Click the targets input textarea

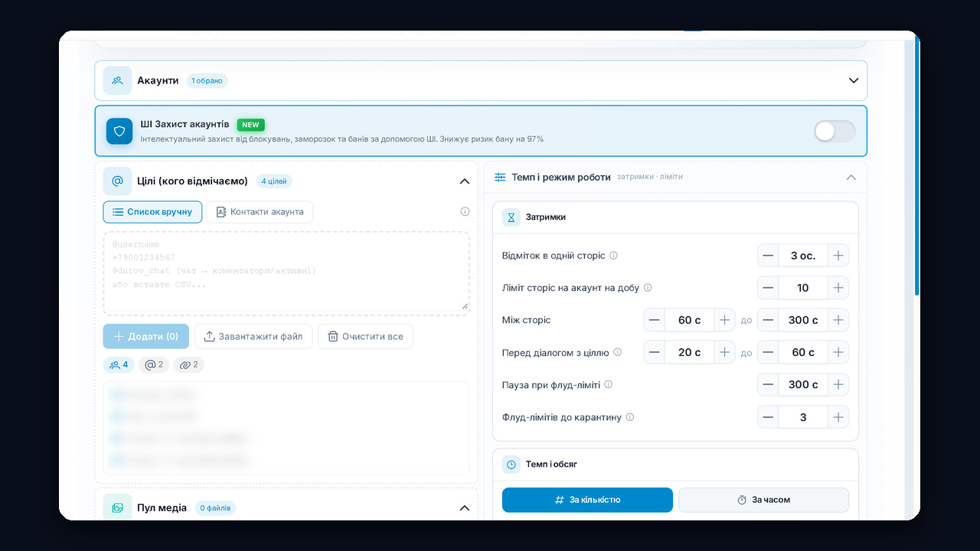coord(286,272)
